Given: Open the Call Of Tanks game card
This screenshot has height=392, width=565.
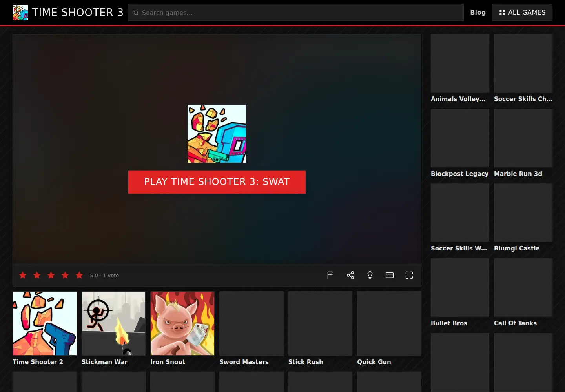Looking at the screenshot, I should pos(523,293).
